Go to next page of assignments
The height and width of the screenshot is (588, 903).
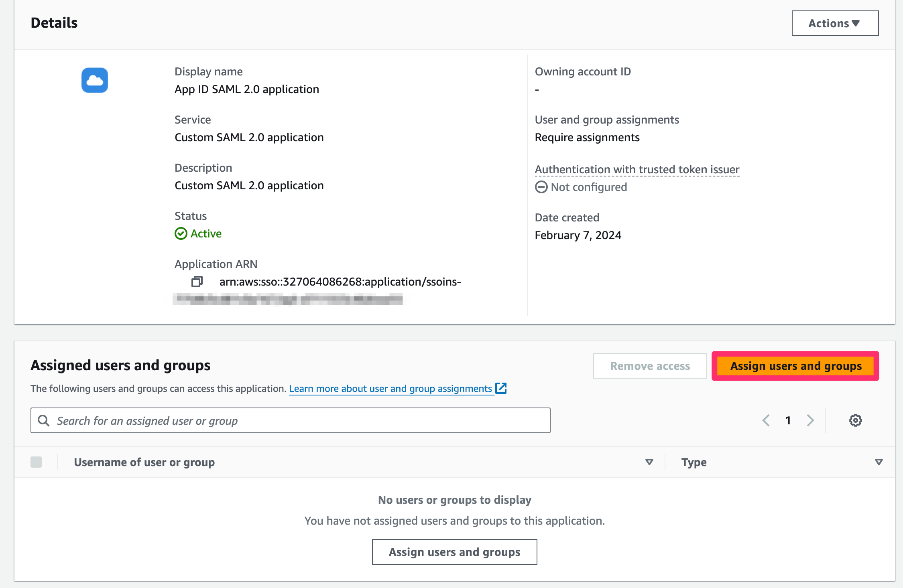click(810, 420)
